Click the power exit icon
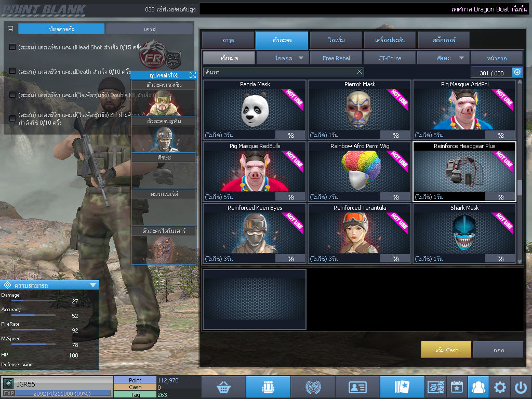This screenshot has height=399, width=532. pos(521,387)
